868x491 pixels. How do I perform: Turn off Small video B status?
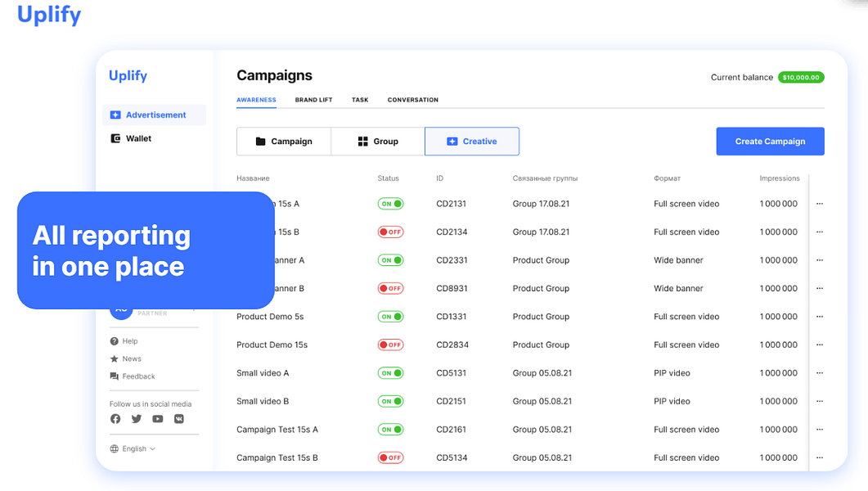(390, 401)
